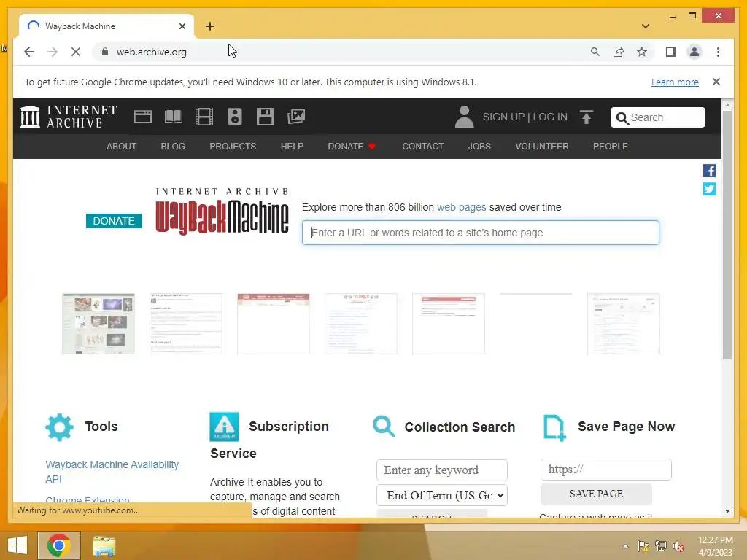
Task: Open the ABOUT menu item
Action: click(122, 146)
